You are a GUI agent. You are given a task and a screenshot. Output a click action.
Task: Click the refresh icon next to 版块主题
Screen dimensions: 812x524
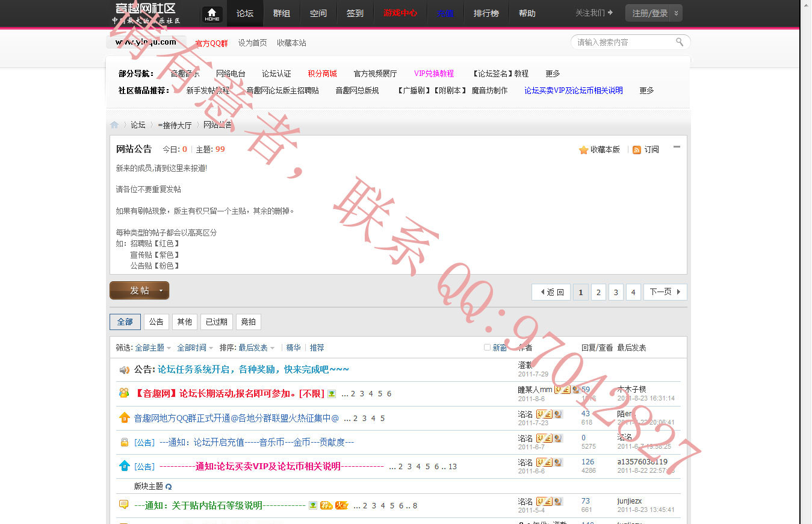(x=169, y=487)
